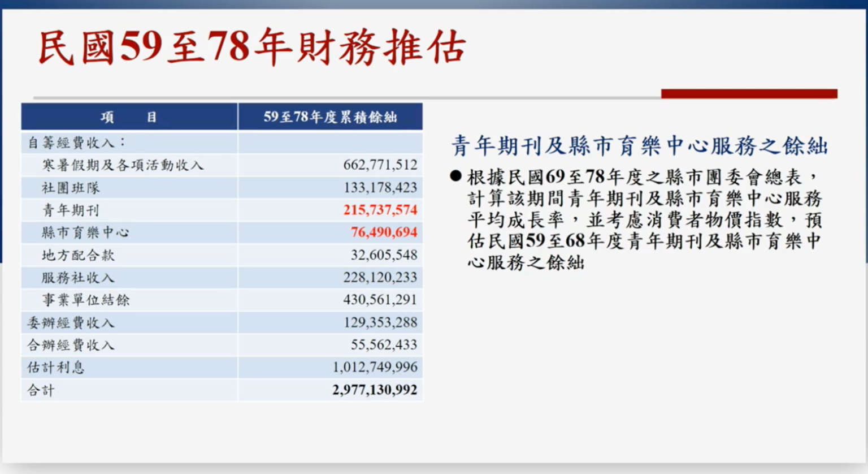The height and width of the screenshot is (474, 868).
Task: Select the 事業單位結餘 row label
Action: pyautogui.click(x=85, y=300)
